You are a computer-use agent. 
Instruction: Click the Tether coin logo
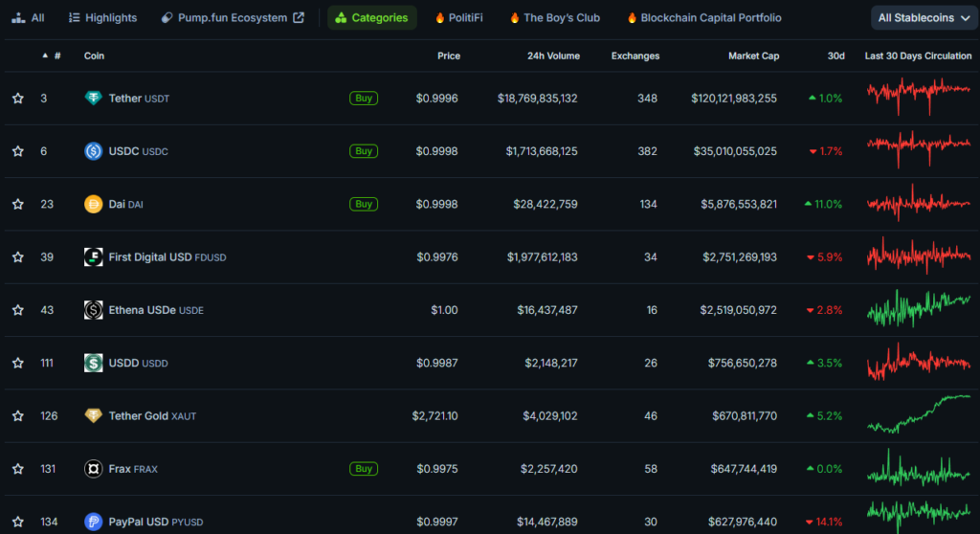coord(93,99)
